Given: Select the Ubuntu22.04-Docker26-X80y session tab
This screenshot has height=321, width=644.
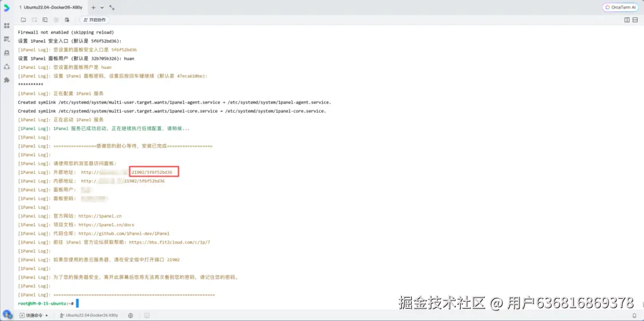Looking at the screenshot, I should [x=51, y=8].
